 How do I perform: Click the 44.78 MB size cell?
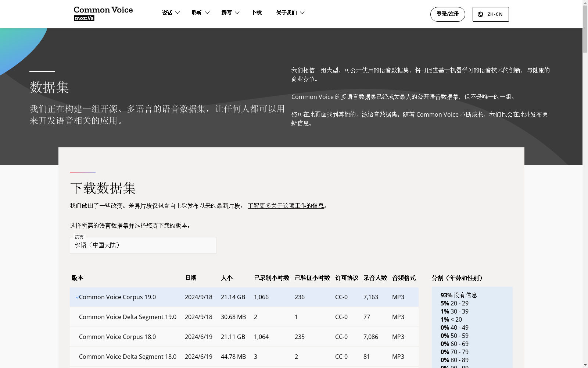(233, 357)
